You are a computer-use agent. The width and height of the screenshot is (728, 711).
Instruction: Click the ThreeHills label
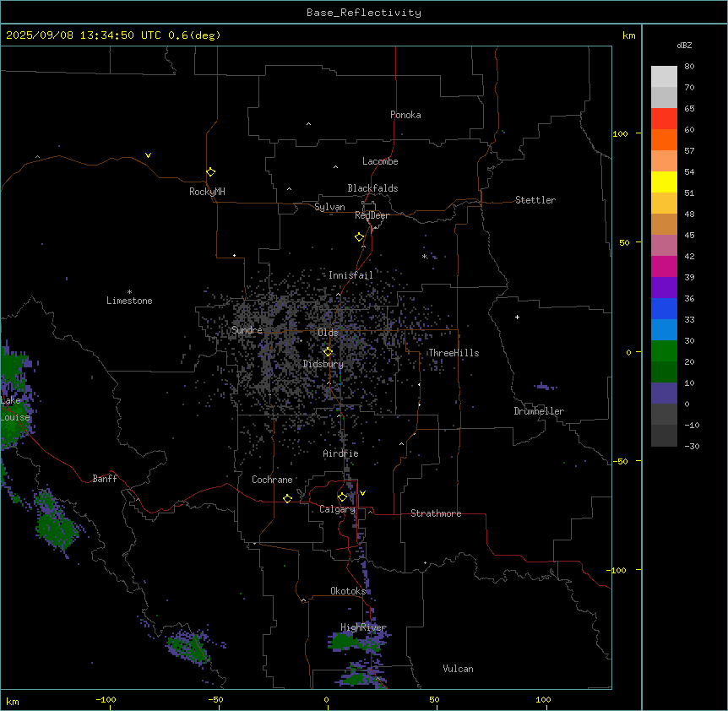point(454,353)
